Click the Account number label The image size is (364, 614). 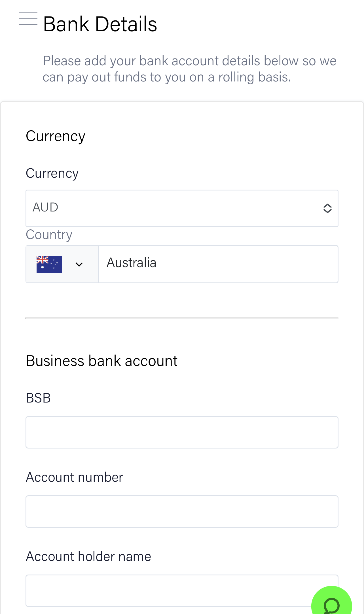(74, 477)
